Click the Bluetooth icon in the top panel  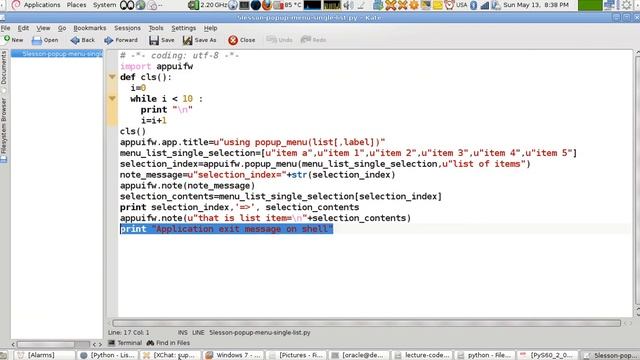click(473, 5)
